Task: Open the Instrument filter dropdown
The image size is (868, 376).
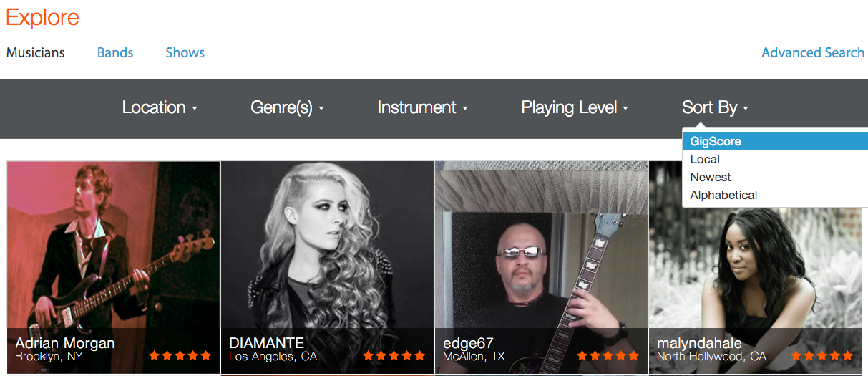Action: tap(422, 107)
